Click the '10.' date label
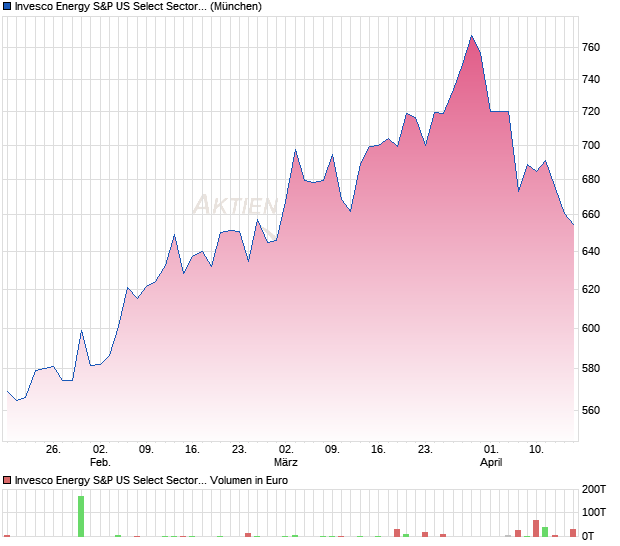This screenshot has height=546, width=620. click(x=536, y=450)
